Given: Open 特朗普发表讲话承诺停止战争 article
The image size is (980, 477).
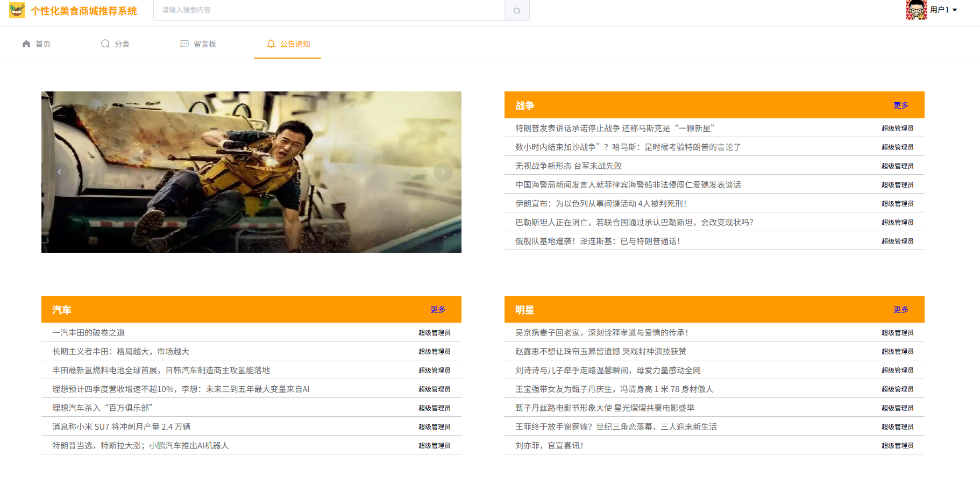Looking at the screenshot, I should pyautogui.click(x=615, y=128).
